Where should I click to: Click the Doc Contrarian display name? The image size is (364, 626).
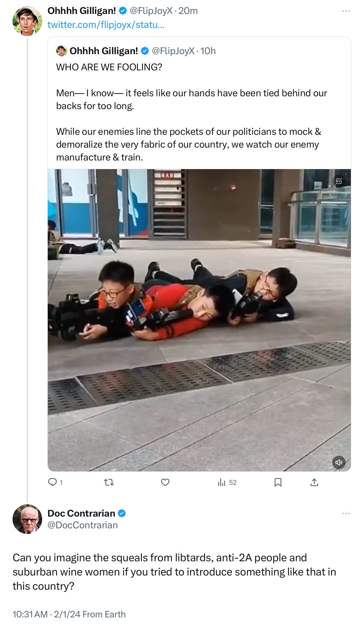coord(81,513)
